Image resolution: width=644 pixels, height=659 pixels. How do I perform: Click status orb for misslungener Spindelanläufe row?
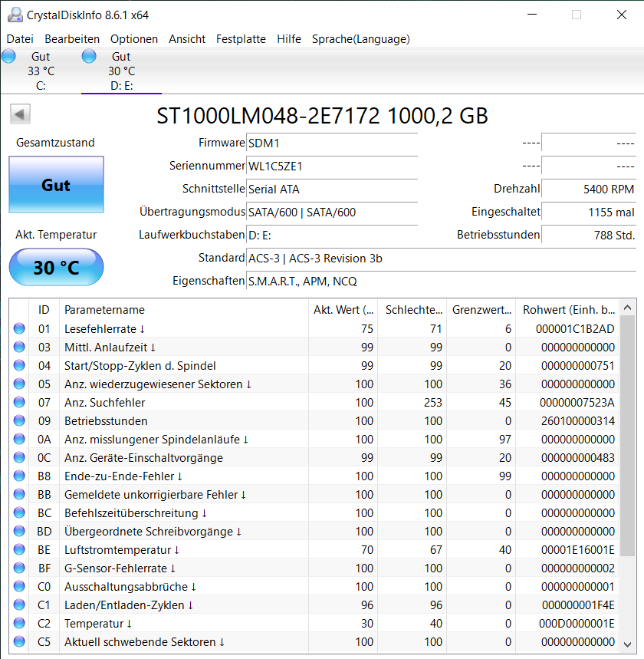pyautogui.click(x=19, y=439)
